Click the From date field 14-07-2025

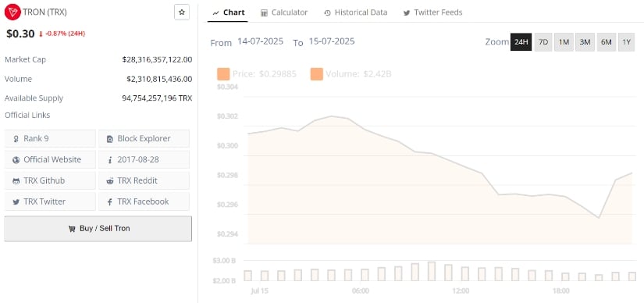point(261,41)
